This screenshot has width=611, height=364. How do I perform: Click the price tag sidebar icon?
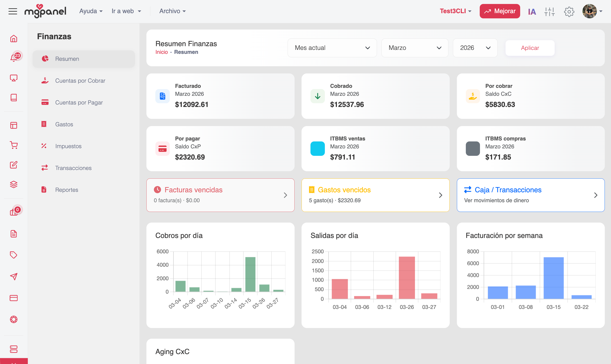pyautogui.click(x=14, y=255)
